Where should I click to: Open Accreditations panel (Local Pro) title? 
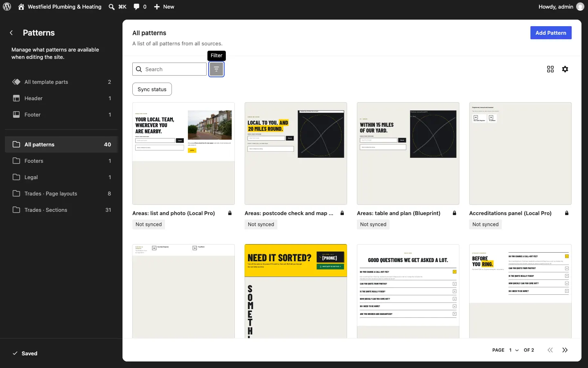[x=510, y=213]
